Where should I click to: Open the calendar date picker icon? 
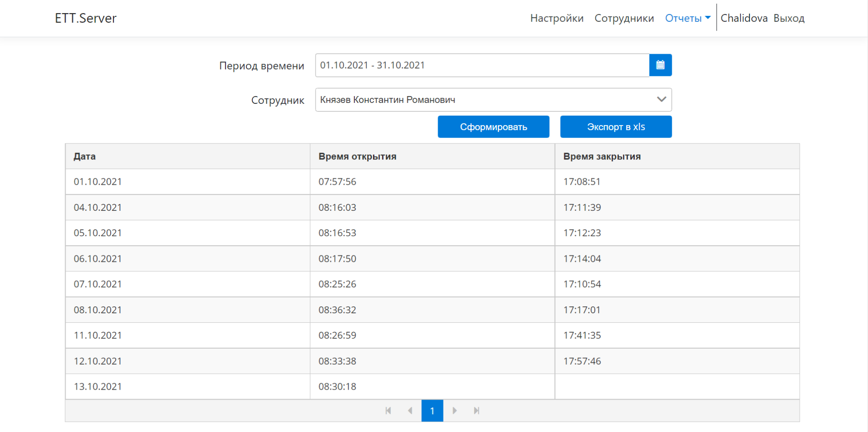[660, 65]
